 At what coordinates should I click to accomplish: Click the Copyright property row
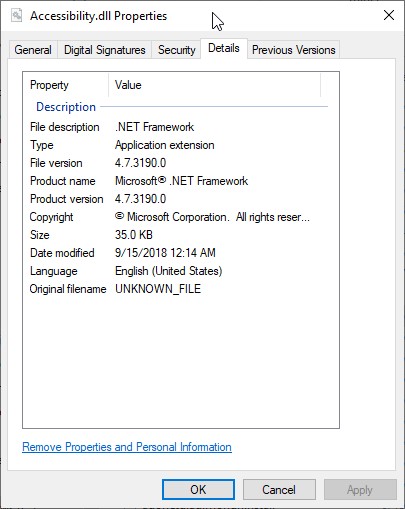coord(179,217)
